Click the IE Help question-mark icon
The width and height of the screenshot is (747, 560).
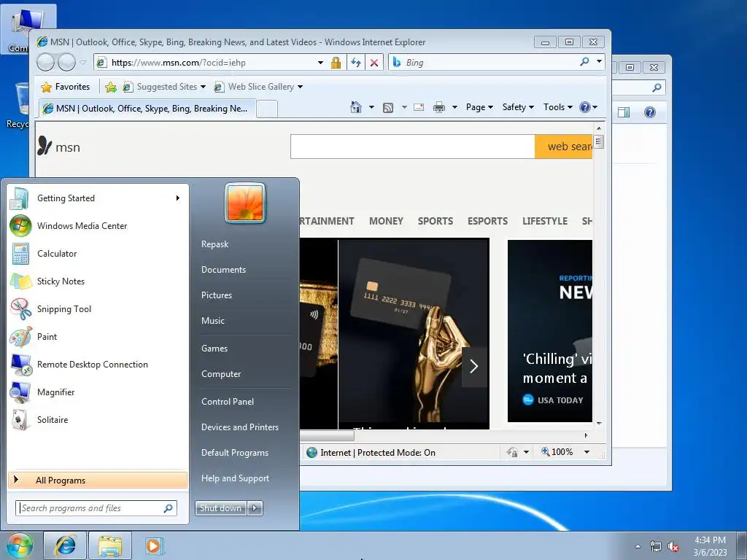pos(585,107)
